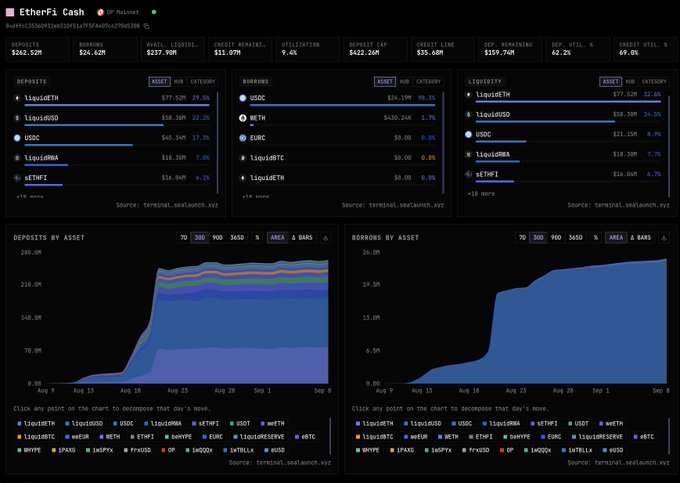Open the Deposits $262.52M stat card

pos(38,49)
